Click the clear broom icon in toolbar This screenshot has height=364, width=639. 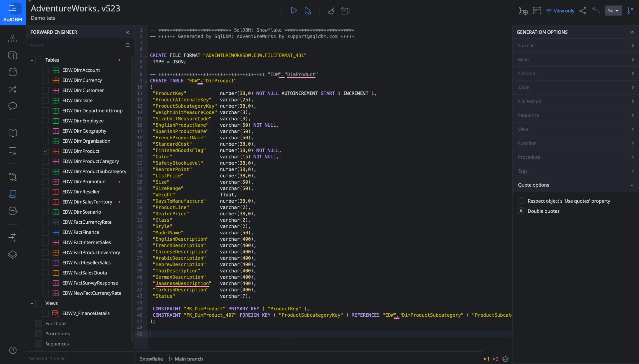pos(331,11)
